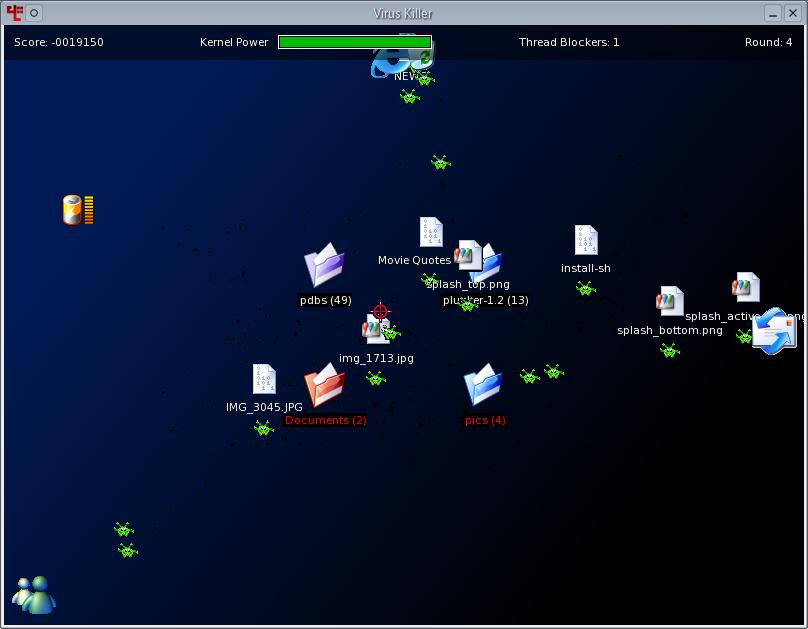The image size is (808, 629).
Task: Click the blue pics folder
Action: (483, 386)
